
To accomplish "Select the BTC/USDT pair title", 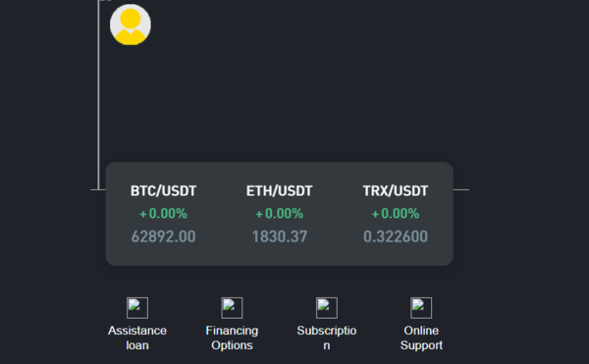I will point(163,191).
